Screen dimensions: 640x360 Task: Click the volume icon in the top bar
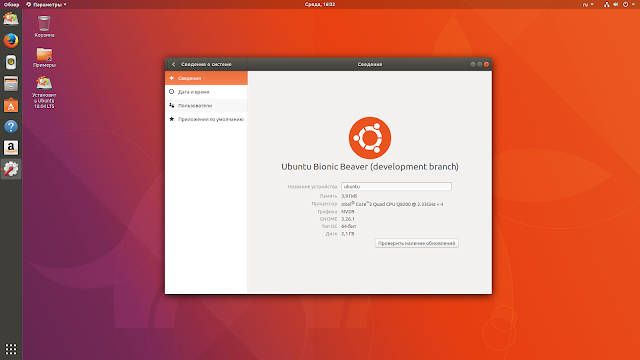pyautogui.click(x=616, y=4)
